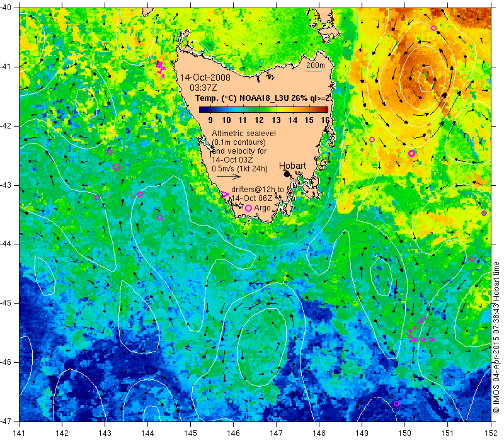The width and height of the screenshot is (504, 441).
Task: Click the '14-Oct 06Z' drifter time text
Action: coord(252,198)
